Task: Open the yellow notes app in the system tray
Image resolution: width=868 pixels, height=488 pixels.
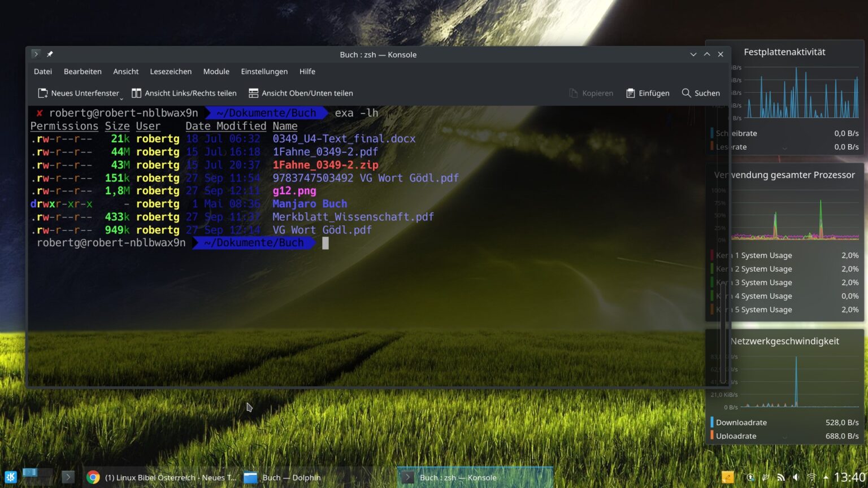Action: [728, 477]
